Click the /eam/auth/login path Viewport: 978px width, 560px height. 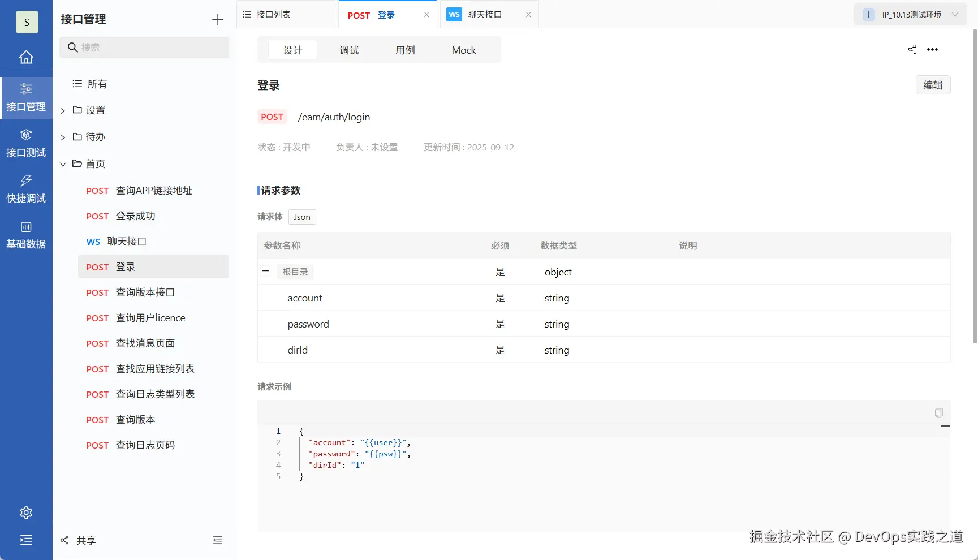coord(334,117)
